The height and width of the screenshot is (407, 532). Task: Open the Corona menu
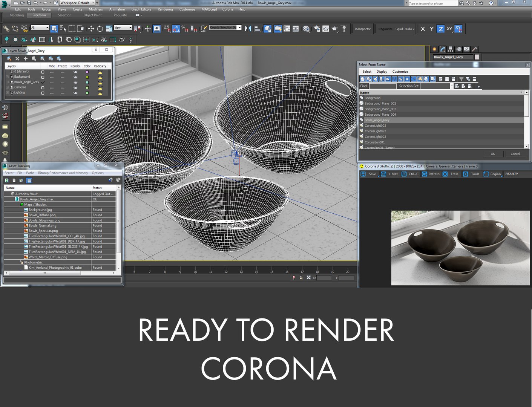[x=227, y=9]
